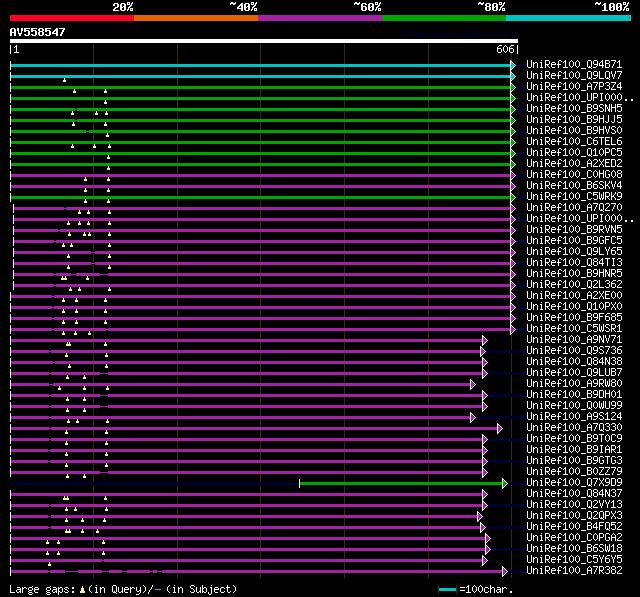
Task: Click the short green Q7X9D9 alignment bar
Action: (401, 484)
